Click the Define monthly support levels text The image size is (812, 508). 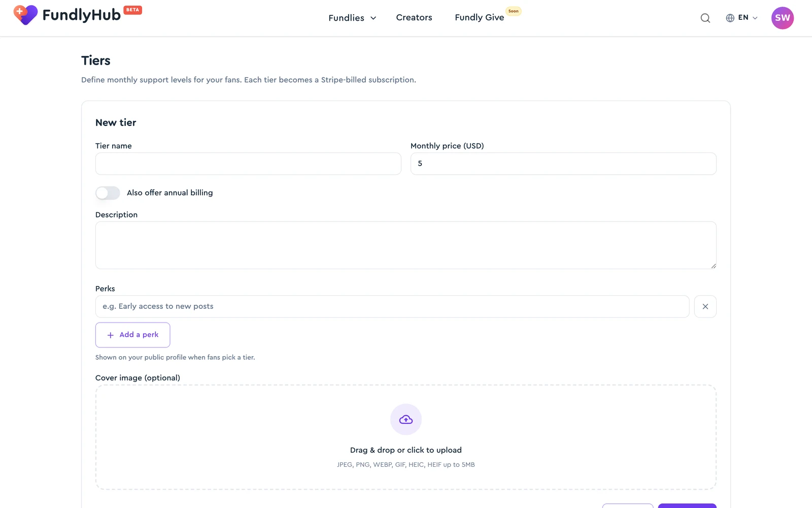point(248,80)
